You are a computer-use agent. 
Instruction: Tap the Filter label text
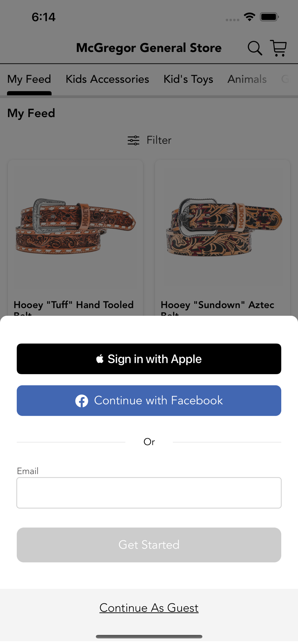[159, 140]
